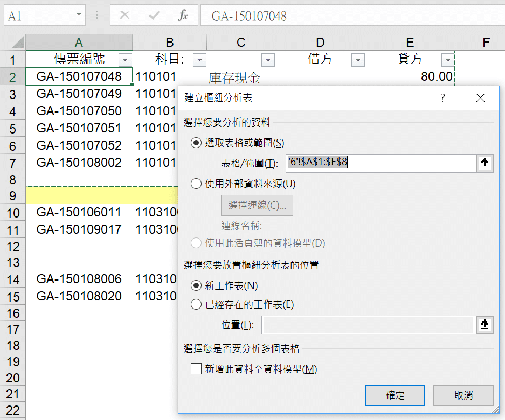Click the formula bar options dots handle

(97, 15)
